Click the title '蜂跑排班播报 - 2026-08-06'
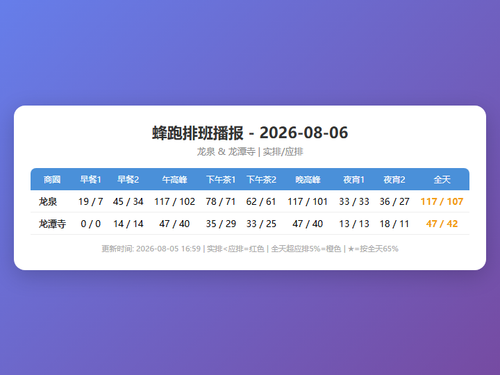500x375 pixels. pos(250,133)
